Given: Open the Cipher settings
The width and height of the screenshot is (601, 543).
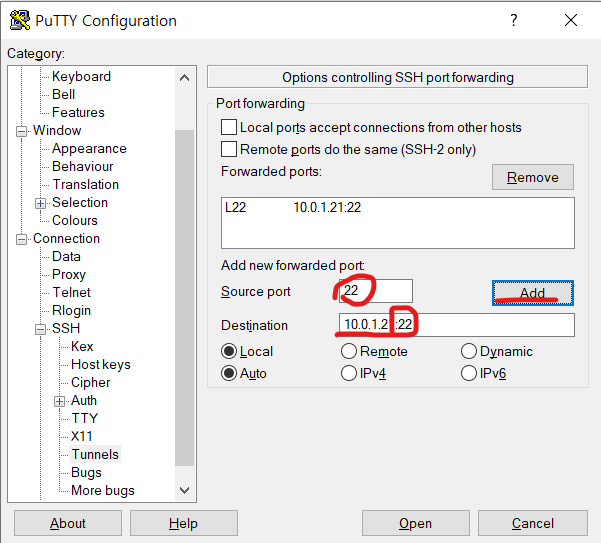Looking at the screenshot, I should coord(90,382).
